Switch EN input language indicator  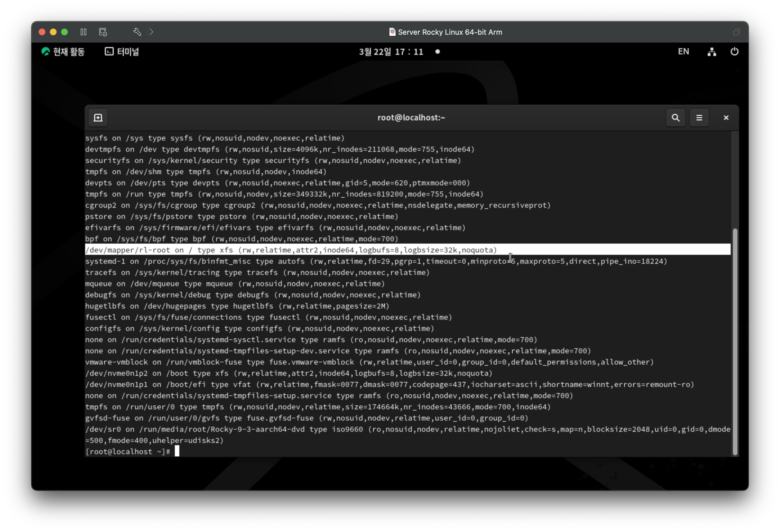[x=683, y=52]
